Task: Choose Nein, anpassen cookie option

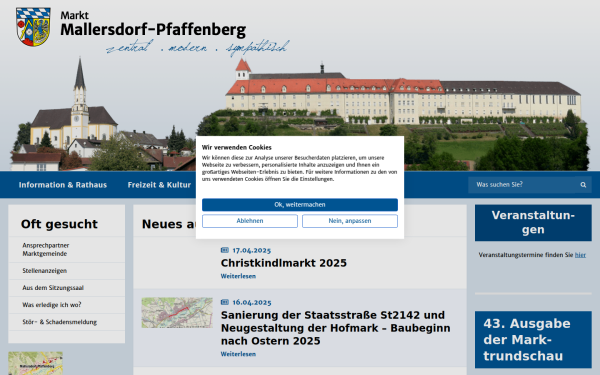Action: coord(350,221)
